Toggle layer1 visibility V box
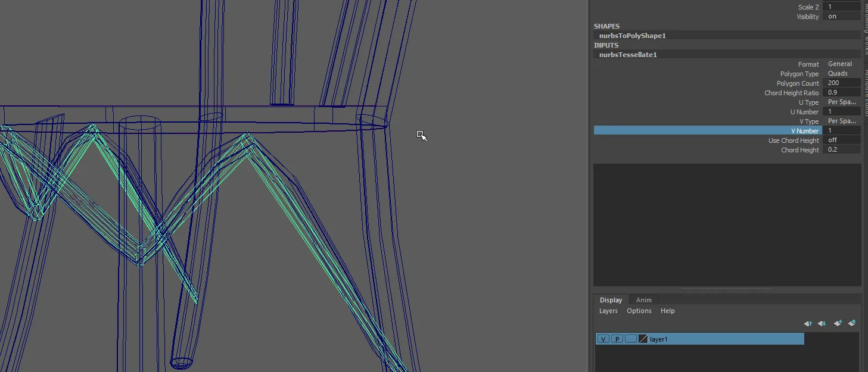868x372 pixels. click(x=603, y=339)
